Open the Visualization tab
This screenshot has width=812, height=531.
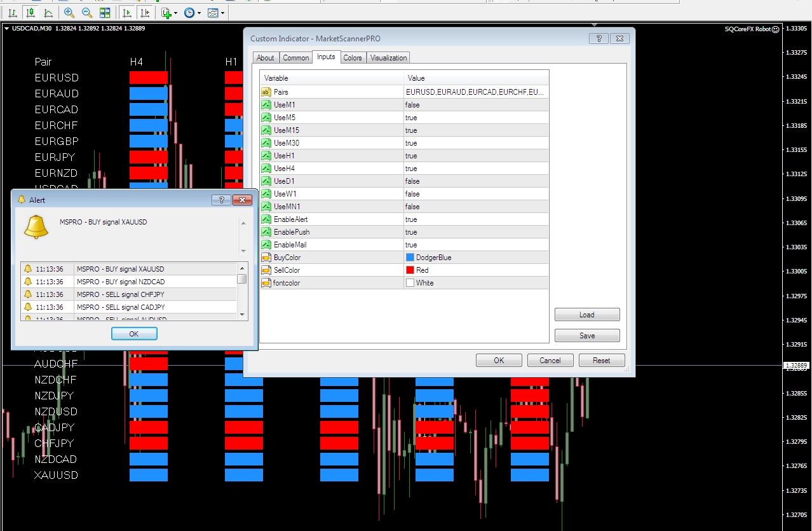click(388, 58)
